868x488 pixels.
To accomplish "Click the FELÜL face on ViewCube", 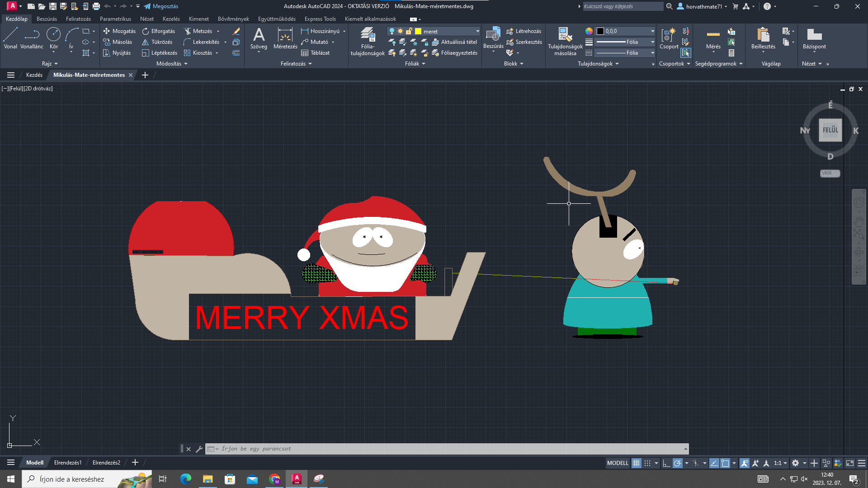I will pyautogui.click(x=830, y=130).
